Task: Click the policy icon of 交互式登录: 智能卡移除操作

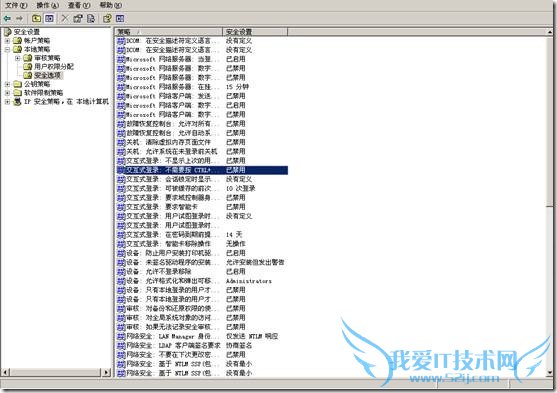Action: tap(121, 244)
